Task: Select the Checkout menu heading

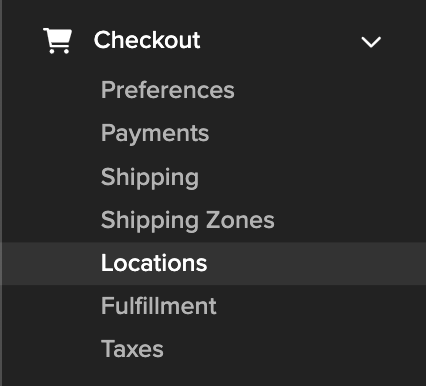Action: pos(147,40)
